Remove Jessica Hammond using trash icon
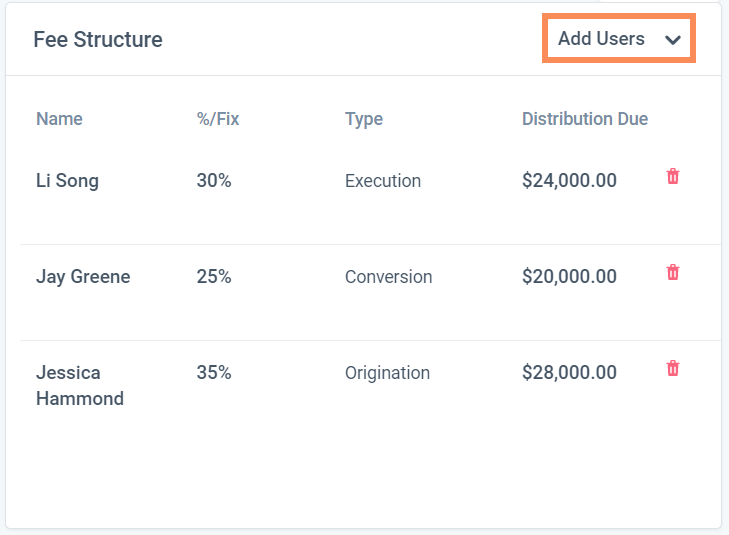This screenshot has width=729, height=535. coord(673,369)
